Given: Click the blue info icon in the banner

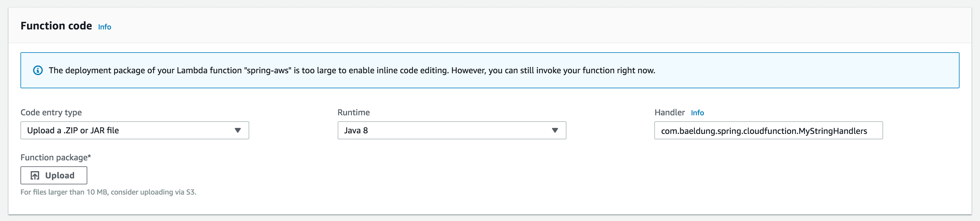Looking at the screenshot, I should pos(38,71).
